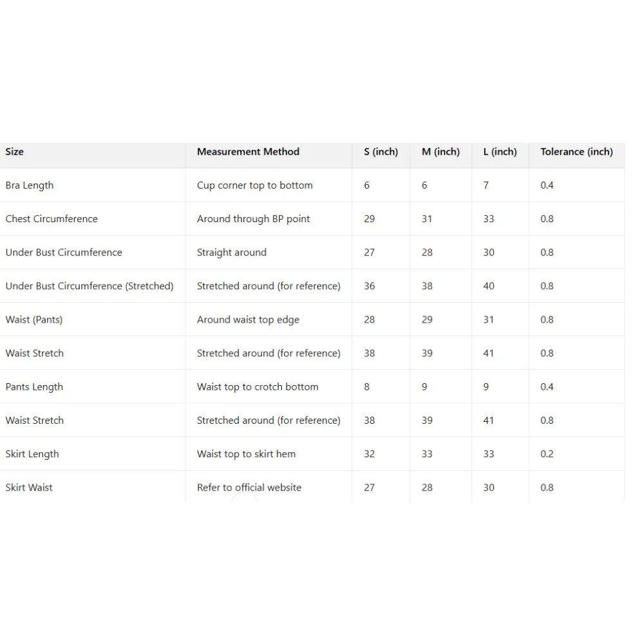Select 'Around through BP point' cell

pos(253,219)
